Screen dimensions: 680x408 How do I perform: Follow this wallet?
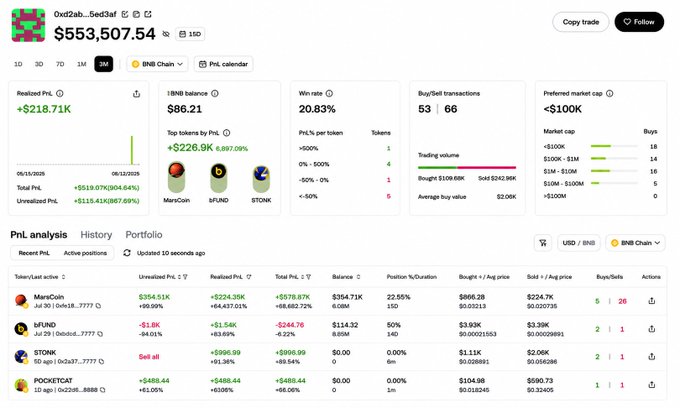639,22
